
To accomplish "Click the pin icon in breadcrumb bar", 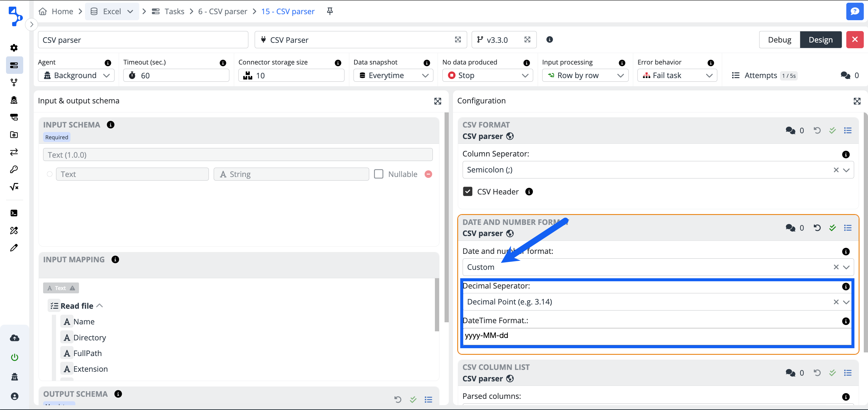I will (329, 11).
